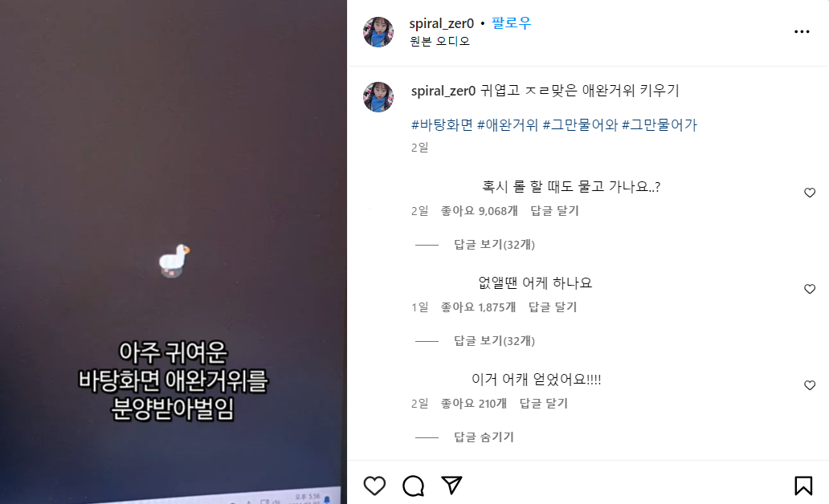829x504 pixels.
Task: Open comment box via speech bubble icon
Action: point(413,486)
